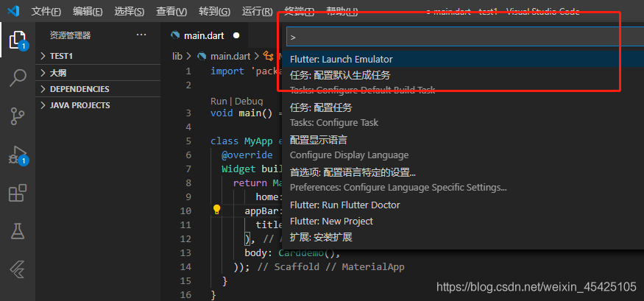Select Flutter: Launch Emulator command

pos(463,59)
